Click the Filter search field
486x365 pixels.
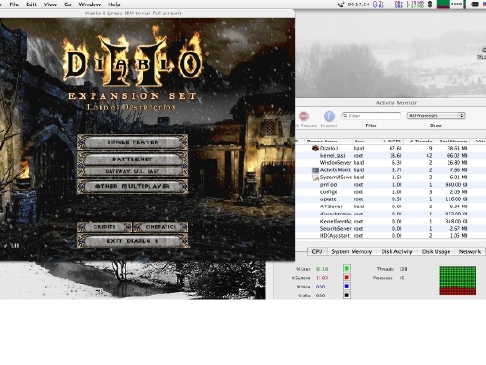click(371, 116)
